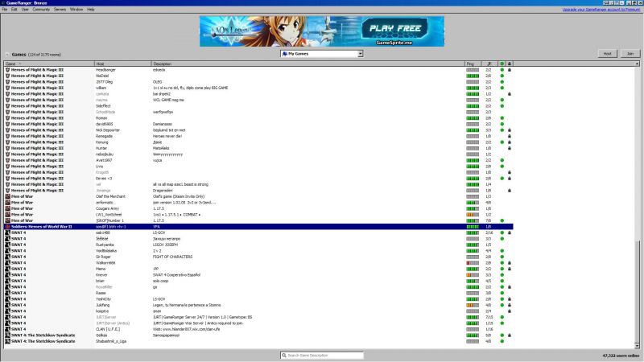The image size is (644, 362).
Task: Click the Heroes icon in Headbanger's row
Action: coord(7,70)
